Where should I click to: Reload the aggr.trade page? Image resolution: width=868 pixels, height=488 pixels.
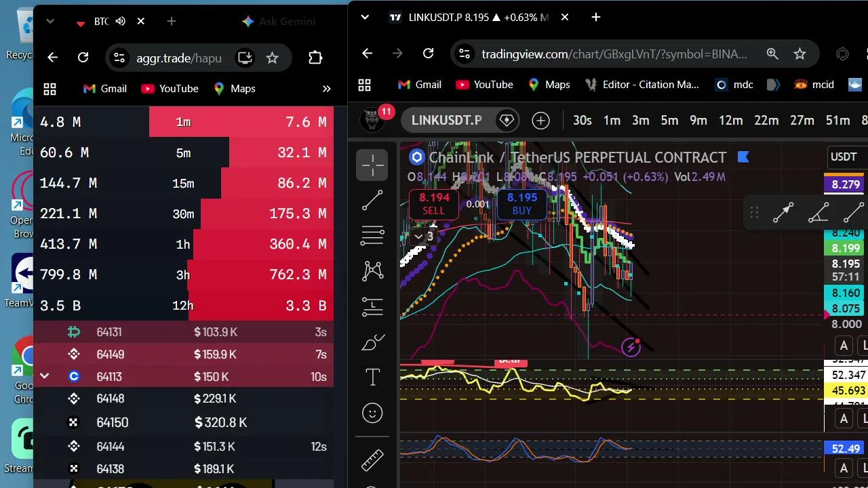(83, 58)
